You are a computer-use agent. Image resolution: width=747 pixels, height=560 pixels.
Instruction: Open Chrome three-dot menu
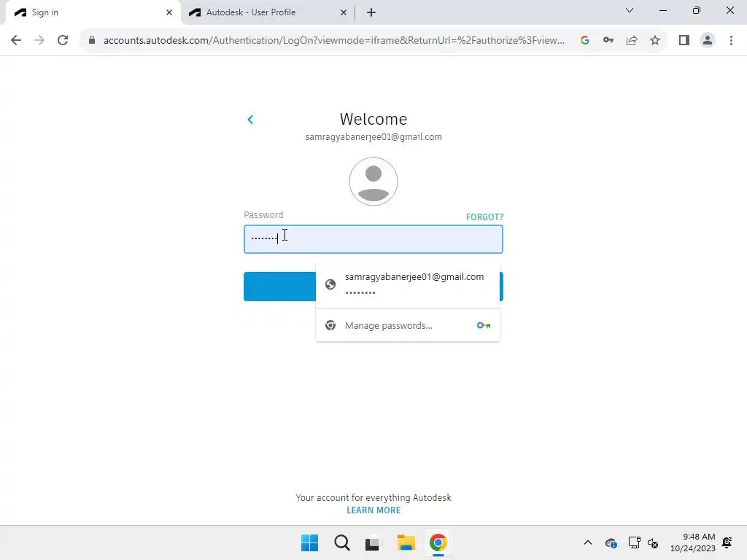[x=731, y=40]
